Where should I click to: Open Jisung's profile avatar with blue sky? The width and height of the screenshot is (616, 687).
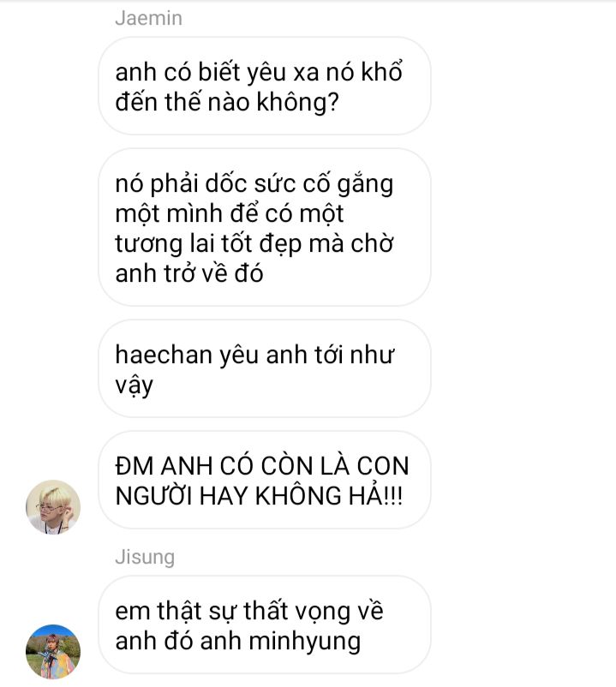[53, 652]
